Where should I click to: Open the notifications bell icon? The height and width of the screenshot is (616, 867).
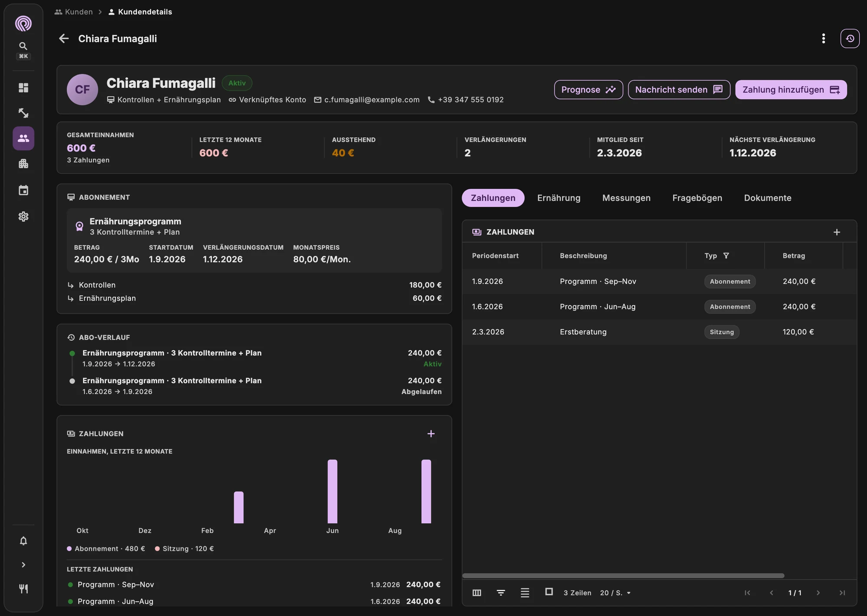point(23,541)
